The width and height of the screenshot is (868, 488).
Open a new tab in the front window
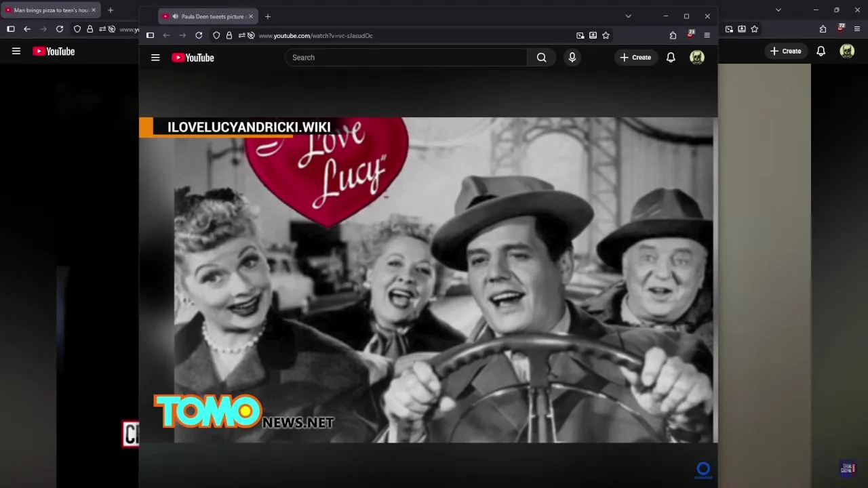[268, 16]
